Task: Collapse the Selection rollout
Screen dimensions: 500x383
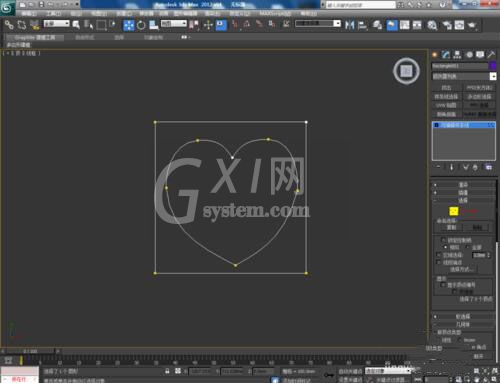Action: 464,200
